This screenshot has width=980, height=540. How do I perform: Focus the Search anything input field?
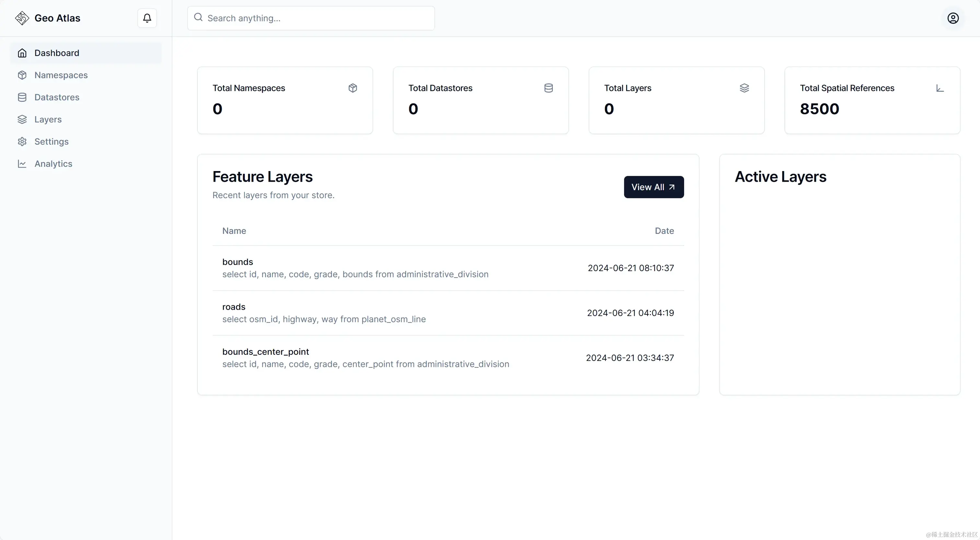coord(316,18)
